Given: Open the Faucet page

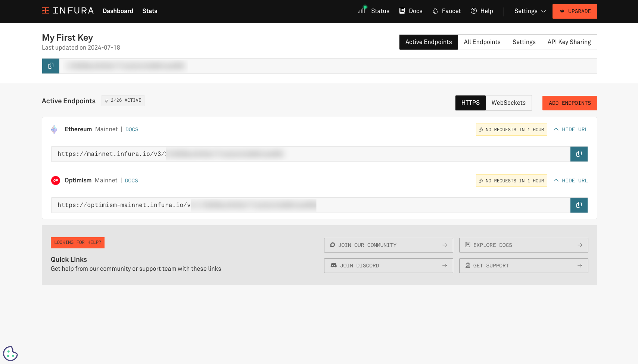Looking at the screenshot, I should (446, 11).
